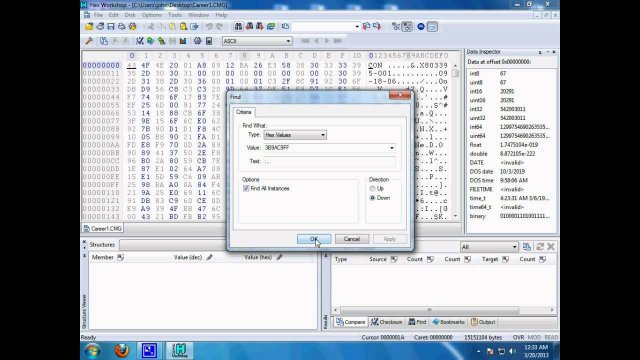
Task: Click the Undo toolbar icon
Action: (209, 27)
